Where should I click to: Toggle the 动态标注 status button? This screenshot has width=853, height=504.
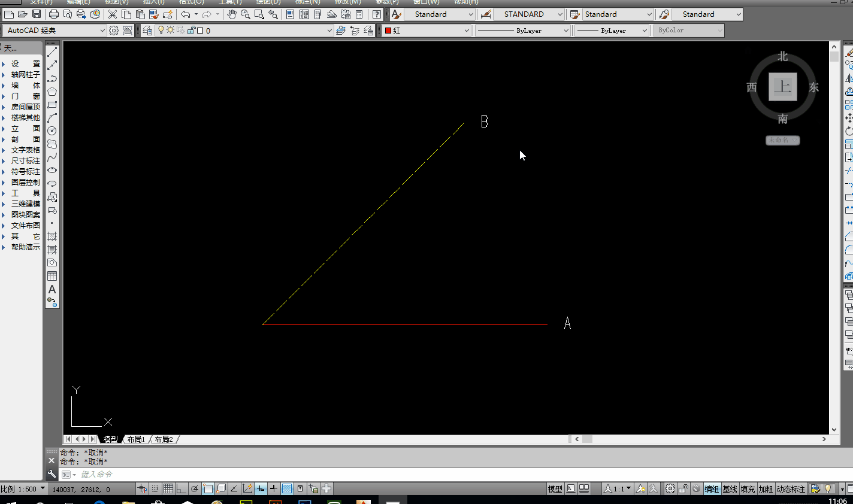[791, 489]
